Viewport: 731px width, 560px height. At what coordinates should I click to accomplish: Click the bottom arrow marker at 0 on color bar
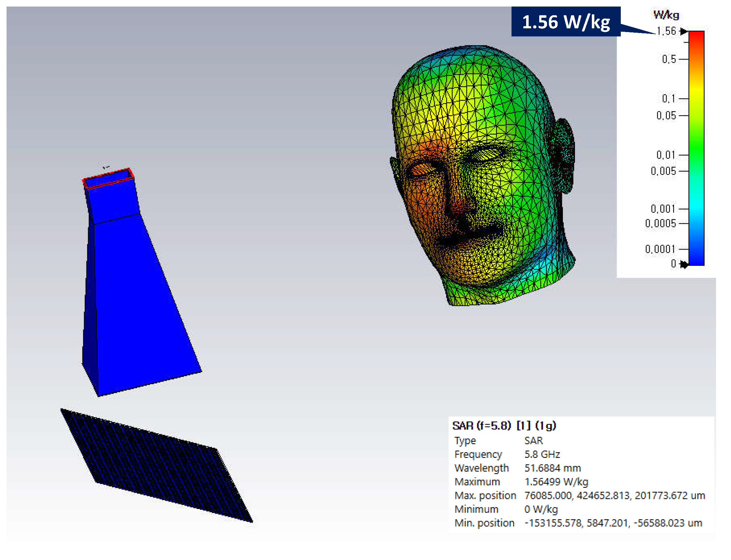684,264
